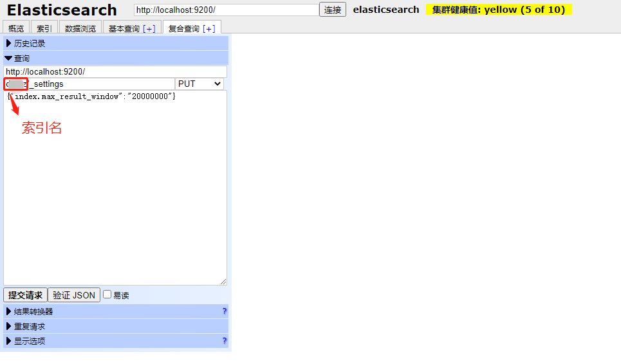Viewport: 621px width, 364px height.
Task: Open help for 结果转换器
Action: point(225,311)
